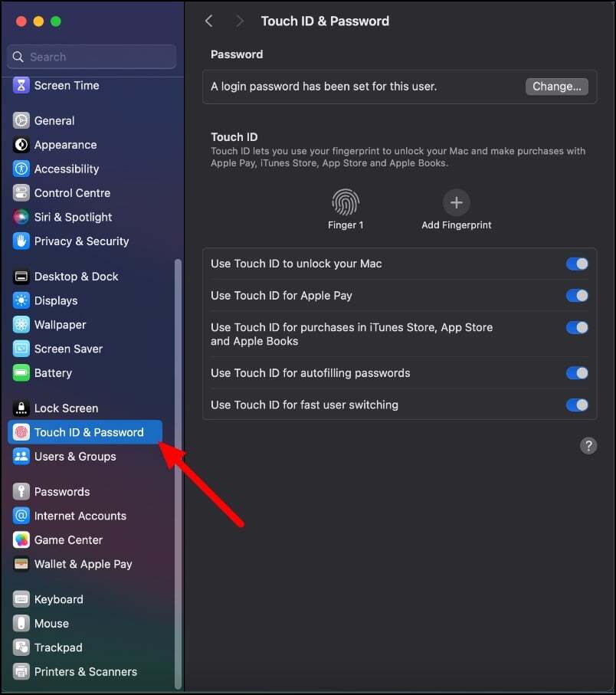Toggle Touch ID for autofilling passwords
The width and height of the screenshot is (616, 695).
pyautogui.click(x=577, y=372)
